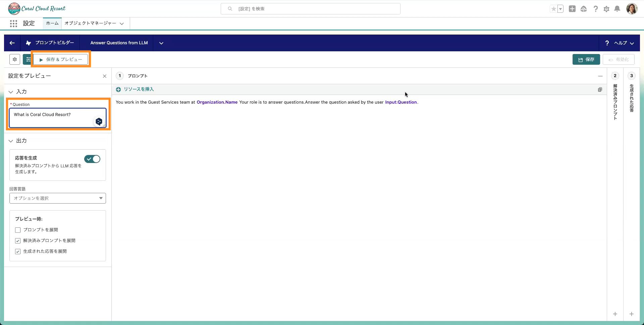Click the Trailhead guidance icon
The width and height of the screenshot is (644, 325).
[x=584, y=9]
